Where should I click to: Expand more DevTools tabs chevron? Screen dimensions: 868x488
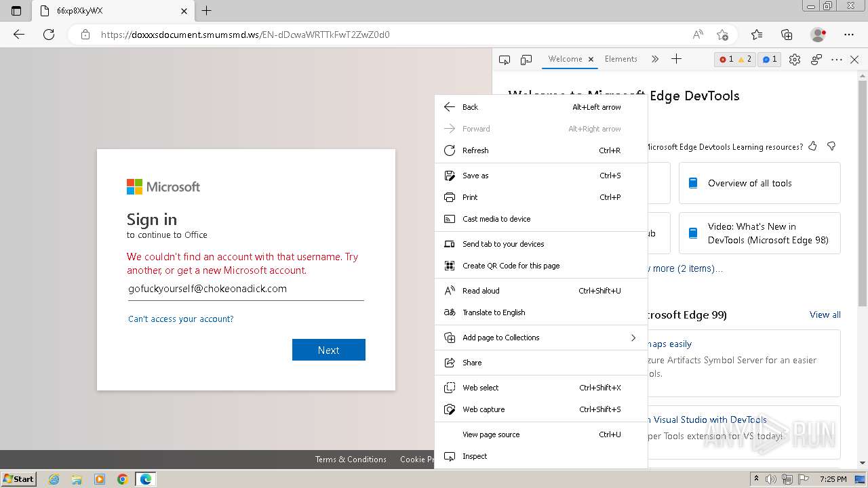click(x=655, y=60)
